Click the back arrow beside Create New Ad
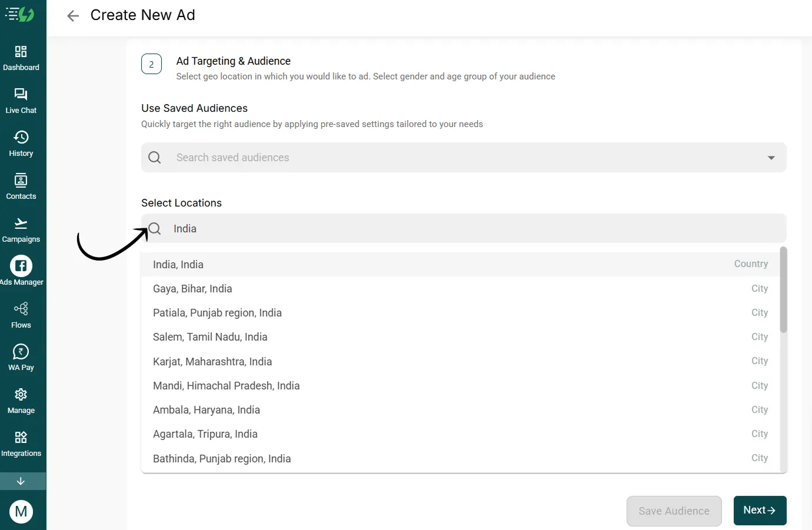This screenshot has height=530, width=812. pyautogui.click(x=73, y=16)
